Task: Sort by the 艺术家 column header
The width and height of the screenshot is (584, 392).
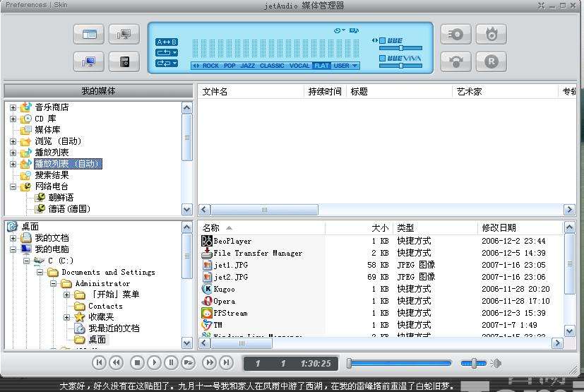Action: (505, 92)
